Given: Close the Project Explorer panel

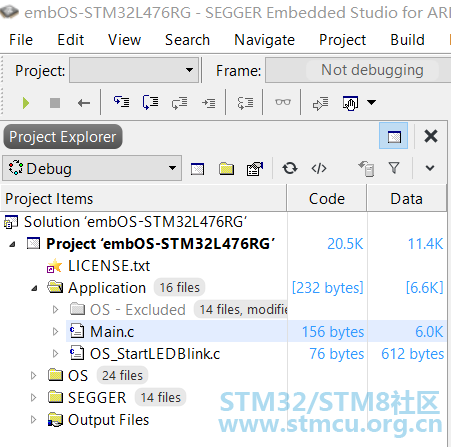Looking at the screenshot, I should coord(431,136).
